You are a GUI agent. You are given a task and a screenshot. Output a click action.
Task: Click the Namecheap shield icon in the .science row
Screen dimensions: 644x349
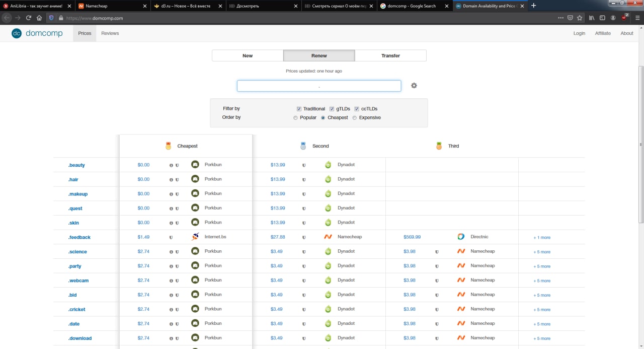(x=437, y=252)
